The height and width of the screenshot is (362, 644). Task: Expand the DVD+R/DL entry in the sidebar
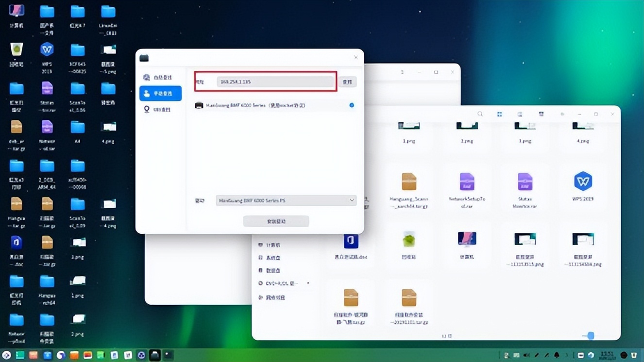tap(293, 283)
